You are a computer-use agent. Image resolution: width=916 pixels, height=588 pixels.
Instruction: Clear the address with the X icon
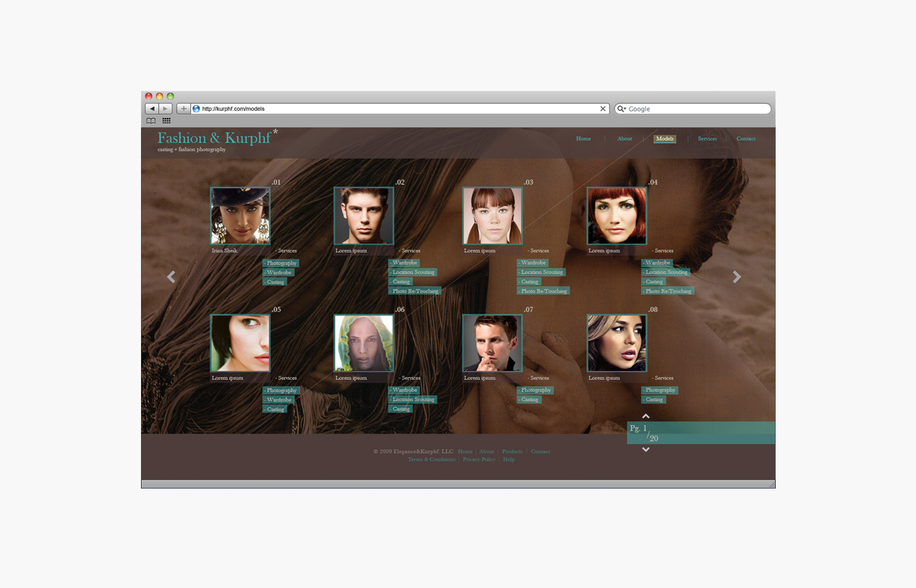[603, 109]
